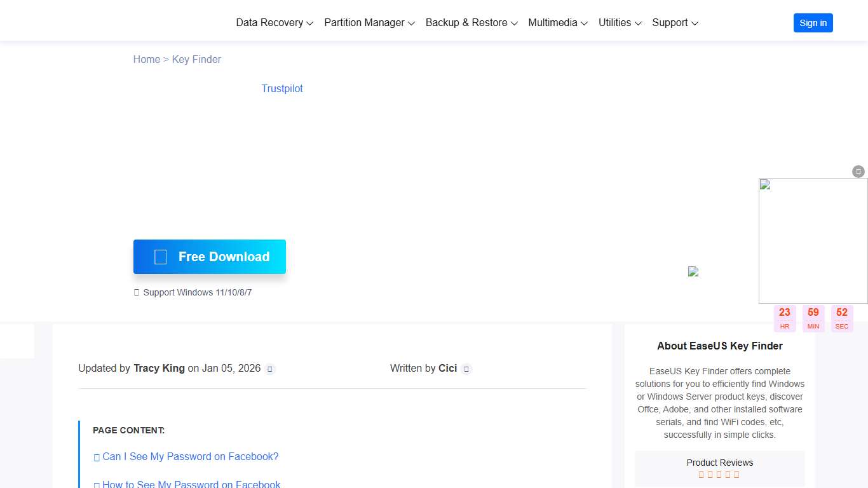Viewport: 868px width, 488px height.
Task: Open the Partition Manager dropdown
Action: 369,23
